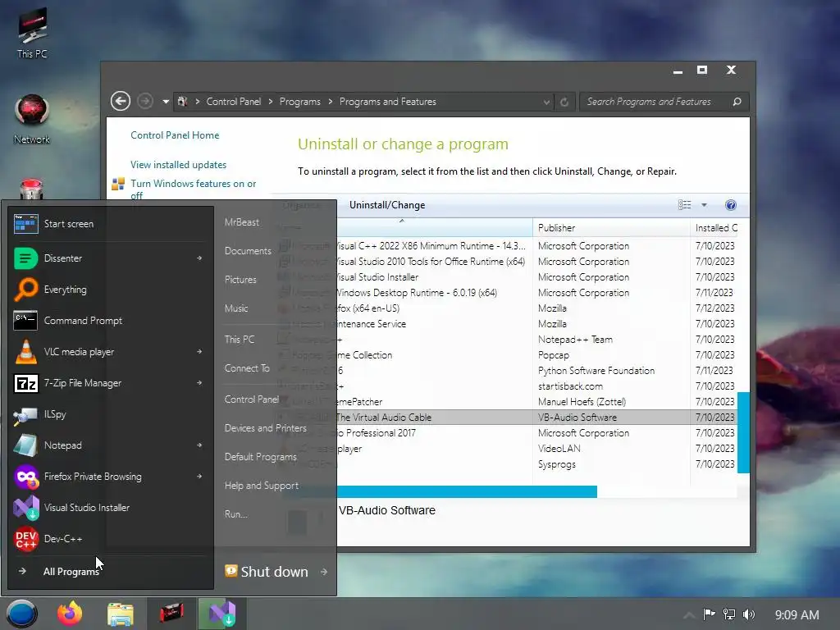This screenshot has height=630, width=840.
Task: Sort by Installed On column header
Action: pyautogui.click(x=716, y=228)
